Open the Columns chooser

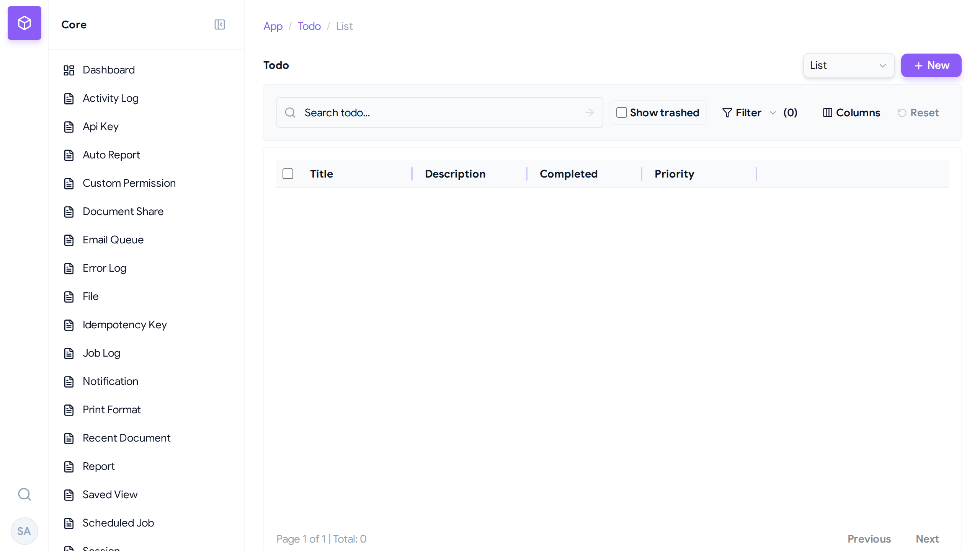(851, 112)
